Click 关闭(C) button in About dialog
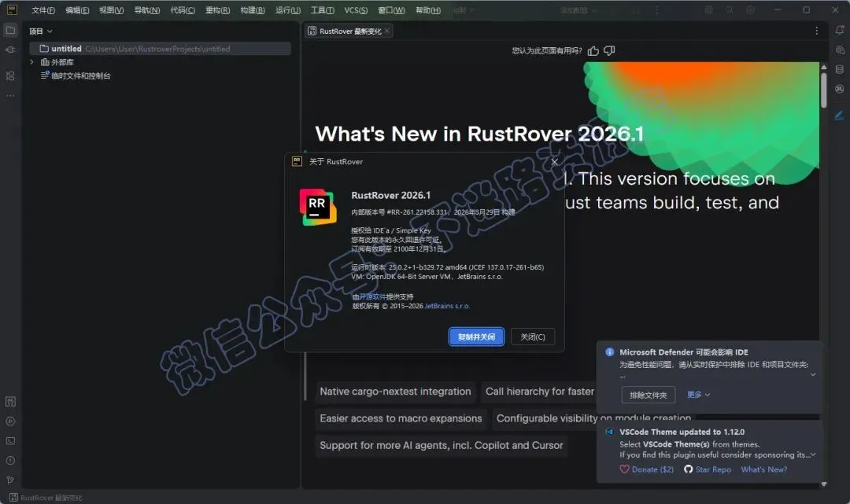This screenshot has width=850, height=504. point(533,337)
